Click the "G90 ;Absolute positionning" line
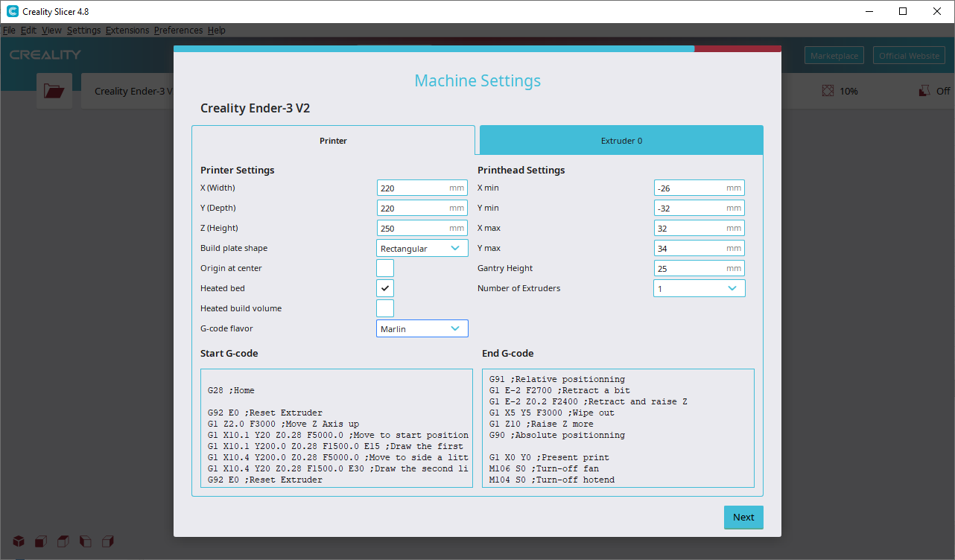955x560 pixels. click(x=557, y=435)
